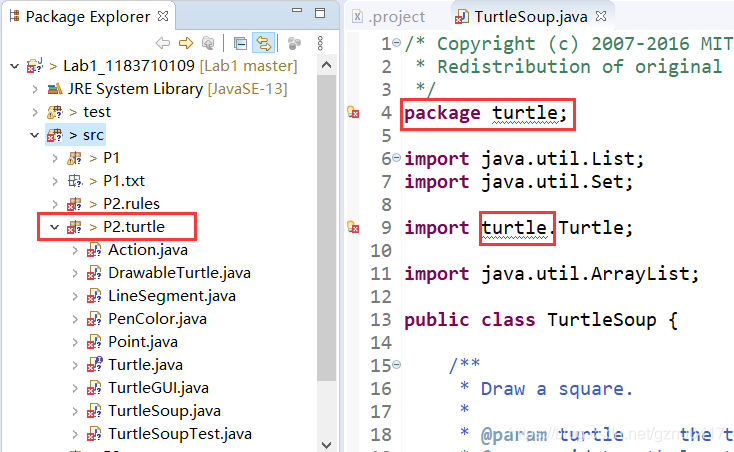Close the Package Explorer tab

(163, 16)
